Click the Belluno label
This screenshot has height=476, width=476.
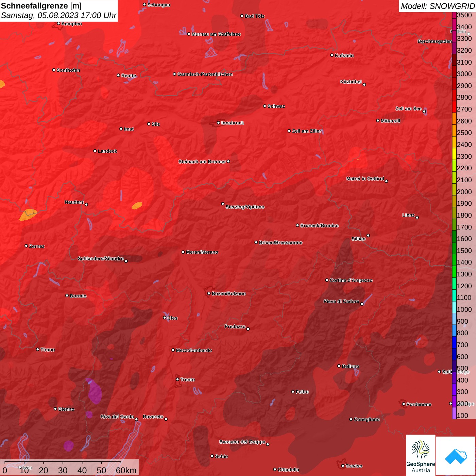(350, 366)
